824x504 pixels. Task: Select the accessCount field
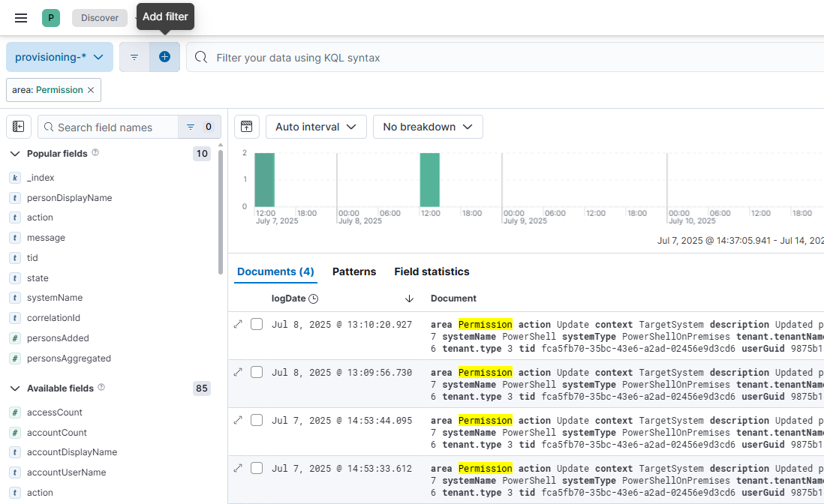pyautogui.click(x=55, y=412)
